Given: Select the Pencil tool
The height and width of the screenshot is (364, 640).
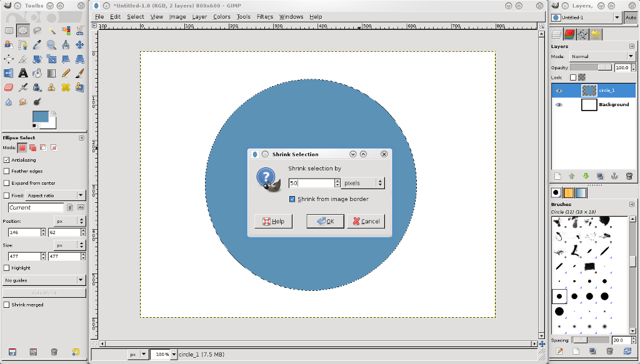Looking at the screenshot, I should (66, 74).
